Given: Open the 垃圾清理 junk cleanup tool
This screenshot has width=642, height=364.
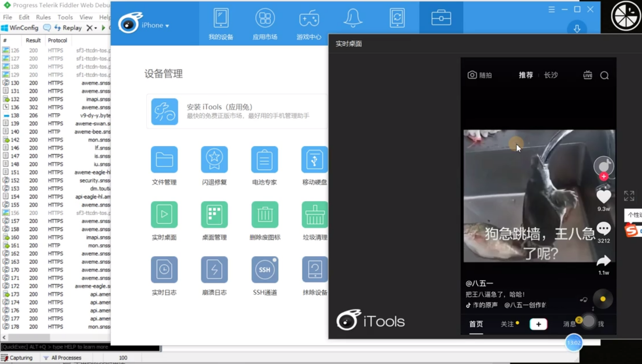Looking at the screenshot, I should pyautogui.click(x=314, y=215).
